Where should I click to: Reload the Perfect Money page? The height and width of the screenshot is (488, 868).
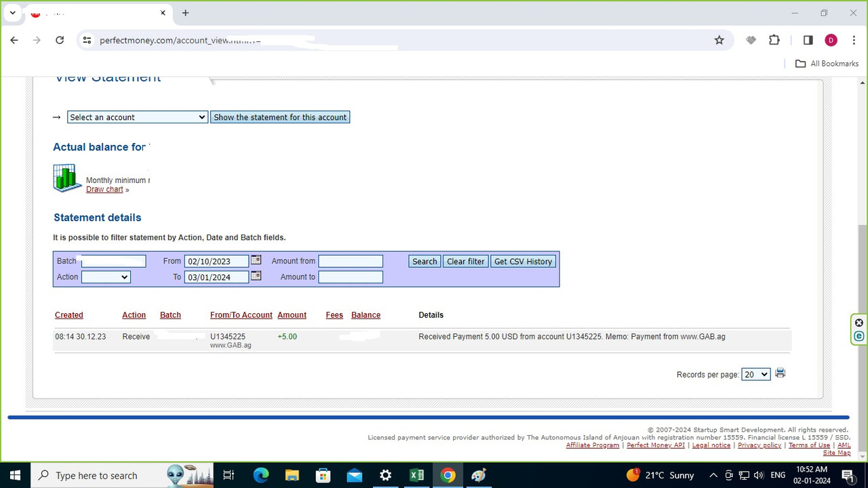coord(60,41)
